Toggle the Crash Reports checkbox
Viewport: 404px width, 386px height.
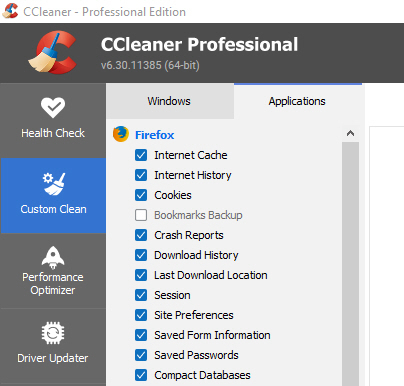coord(141,235)
